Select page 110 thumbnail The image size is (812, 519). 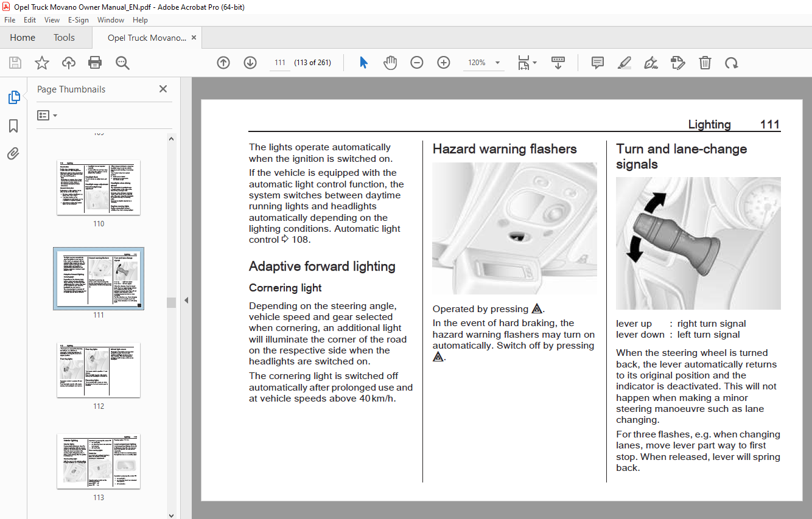[x=99, y=187]
